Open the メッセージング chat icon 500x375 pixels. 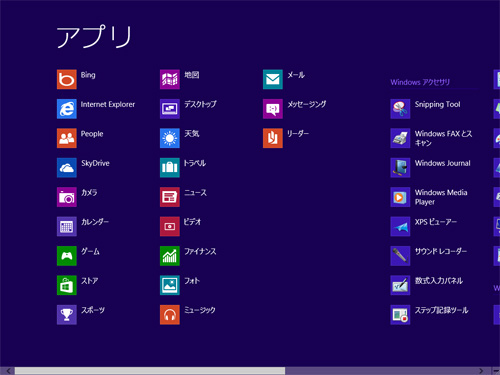[x=273, y=109]
